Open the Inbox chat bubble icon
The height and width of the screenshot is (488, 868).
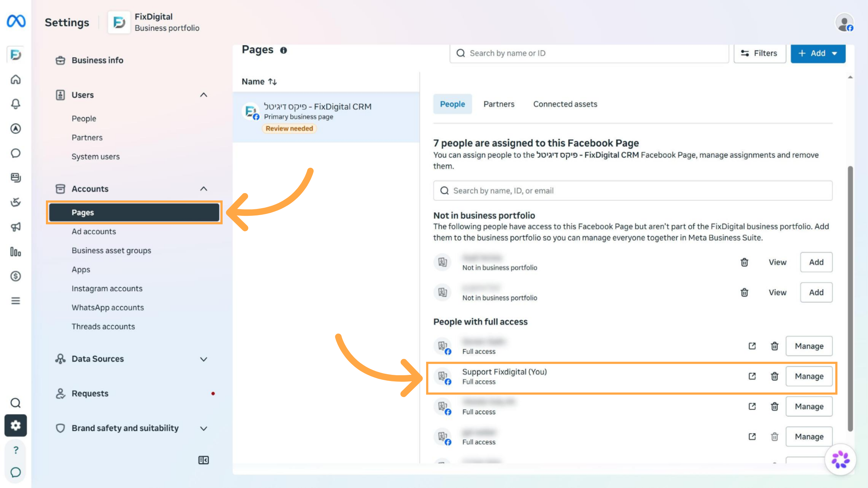click(16, 153)
